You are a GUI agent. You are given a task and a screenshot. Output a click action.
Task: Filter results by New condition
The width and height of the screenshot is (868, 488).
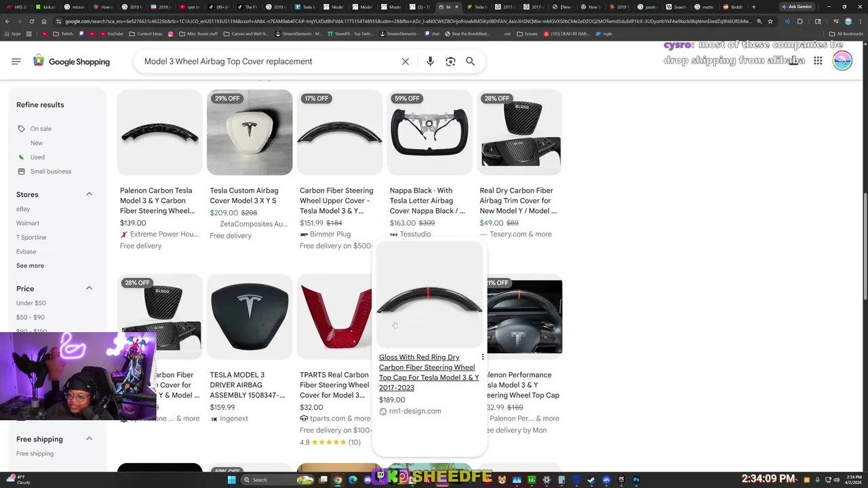point(37,143)
